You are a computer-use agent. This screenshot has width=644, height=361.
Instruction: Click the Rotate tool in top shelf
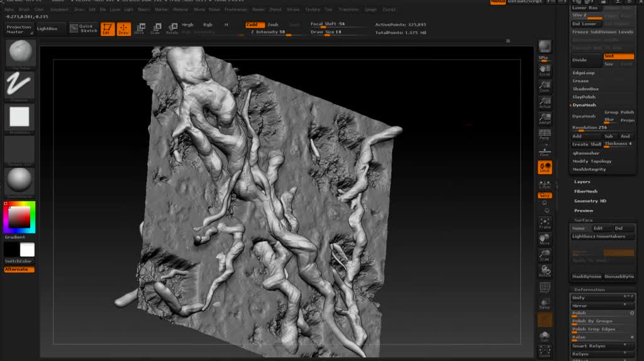point(172,28)
